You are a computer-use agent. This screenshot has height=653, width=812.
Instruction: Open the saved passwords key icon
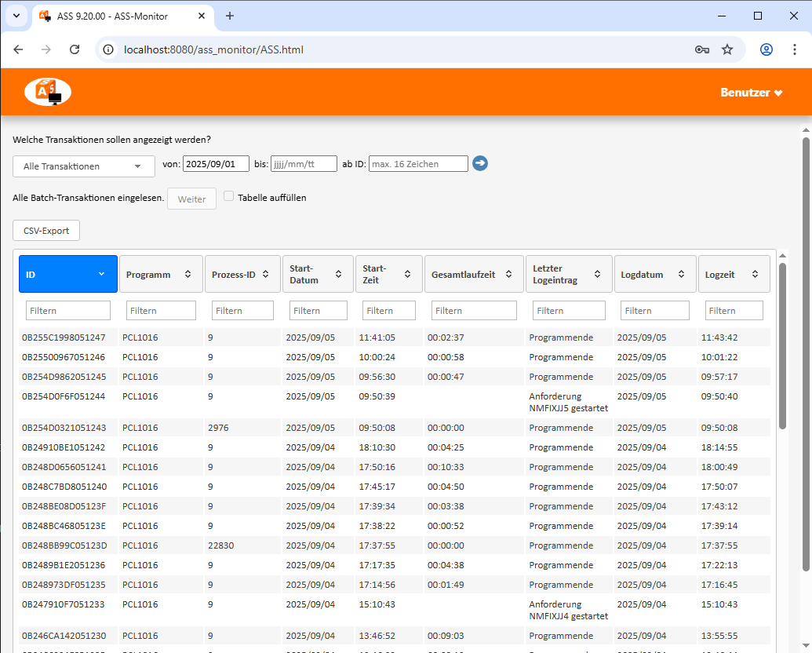(x=701, y=49)
